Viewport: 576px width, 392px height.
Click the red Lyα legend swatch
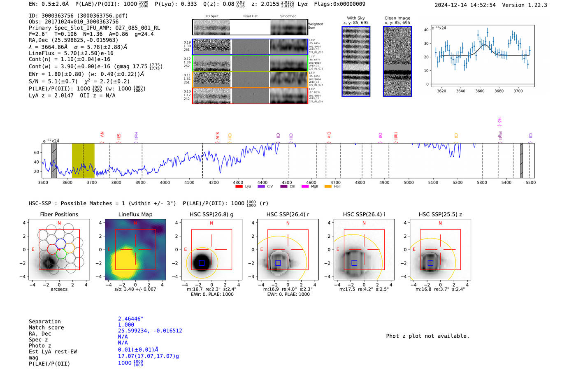pyautogui.click(x=239, y=187)
